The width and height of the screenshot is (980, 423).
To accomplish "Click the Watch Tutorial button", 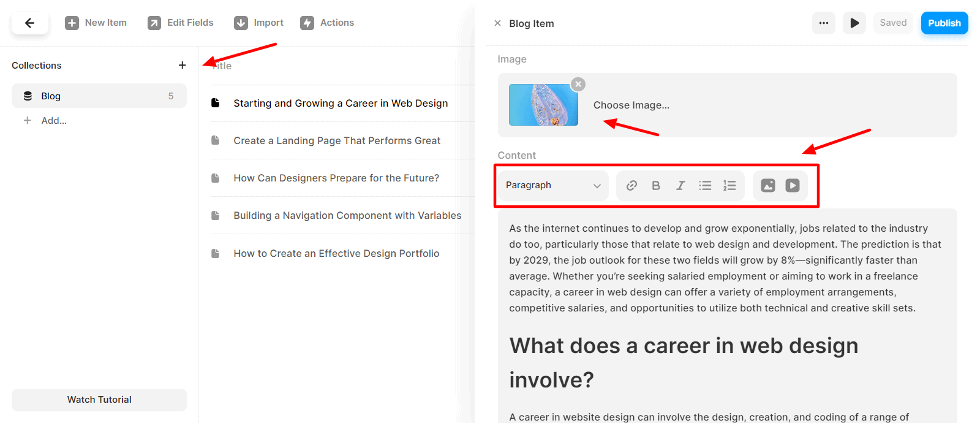I will click(99, 400).
